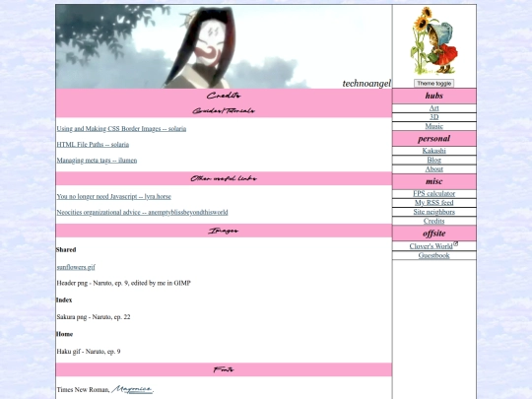532x399 pixels.
Task: Open the Kakashi personal page
Action: pos(433,151)
